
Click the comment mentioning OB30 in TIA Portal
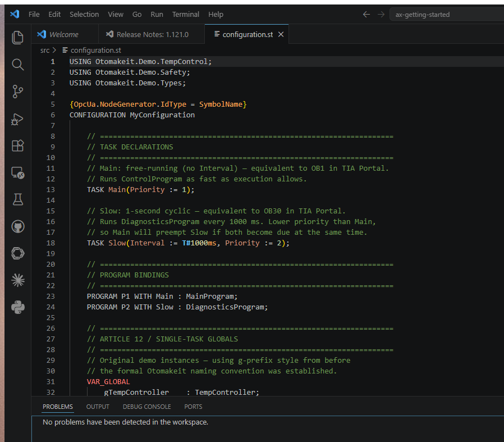click(216, 211)
